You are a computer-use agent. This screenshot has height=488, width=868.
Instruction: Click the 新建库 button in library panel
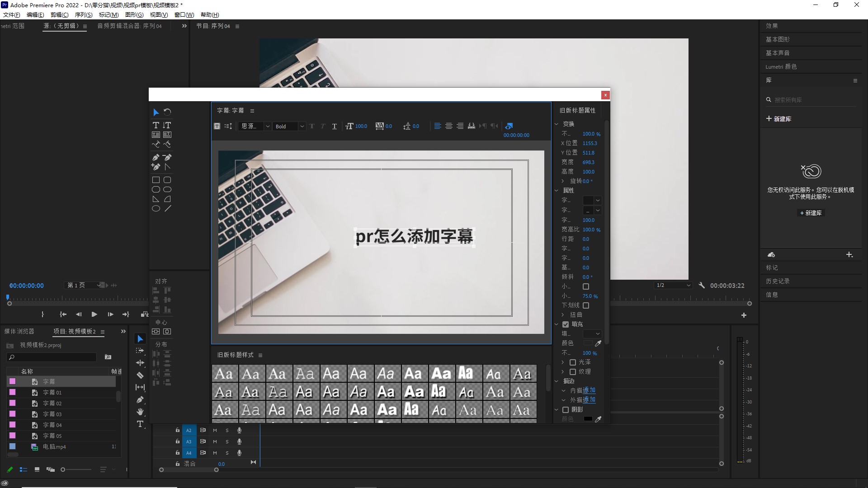(x=811, y=213)
